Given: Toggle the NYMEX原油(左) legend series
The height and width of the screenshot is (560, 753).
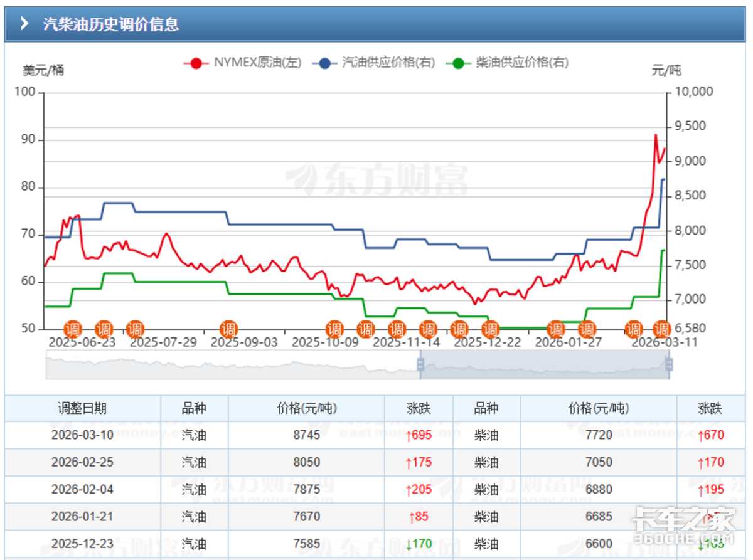Looking at the screenshot, I should [257, 63].
